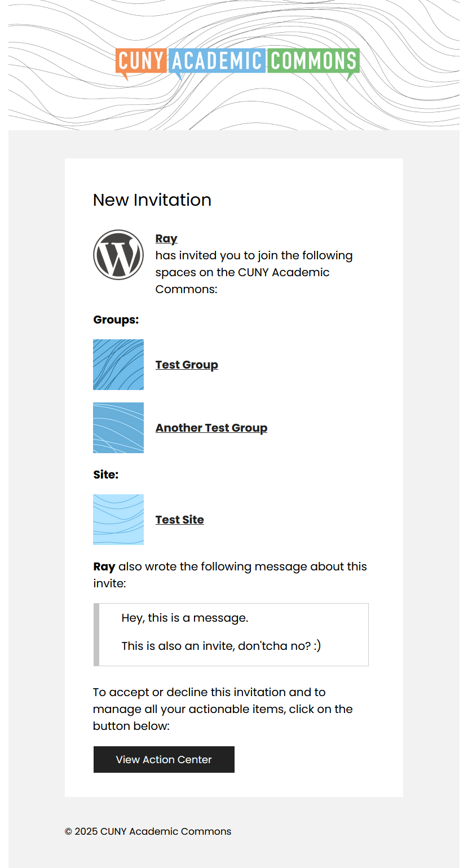Click the accept or decline instruction paragraph
The height and width of the screenshot is (868, 468).
click(223, 709)
